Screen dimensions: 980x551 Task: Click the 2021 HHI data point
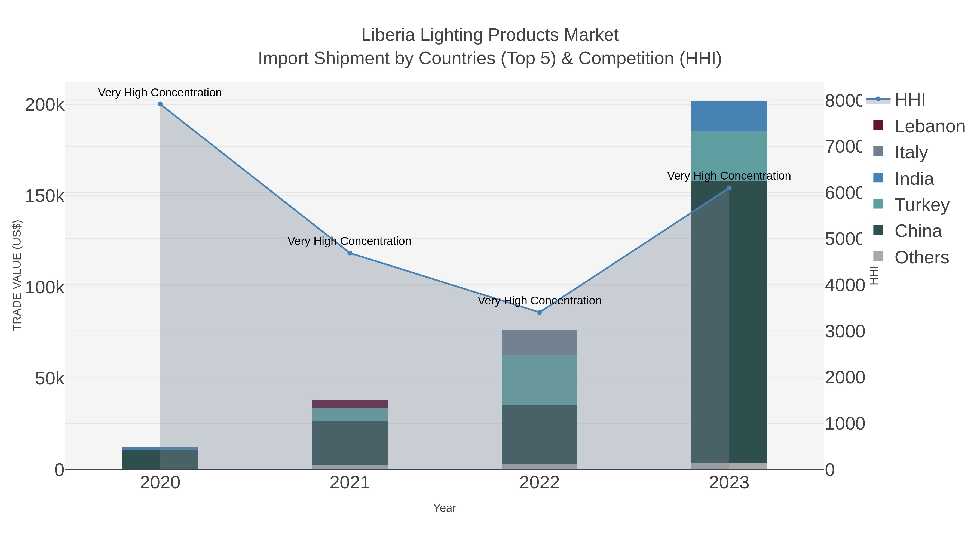(350, 253)
